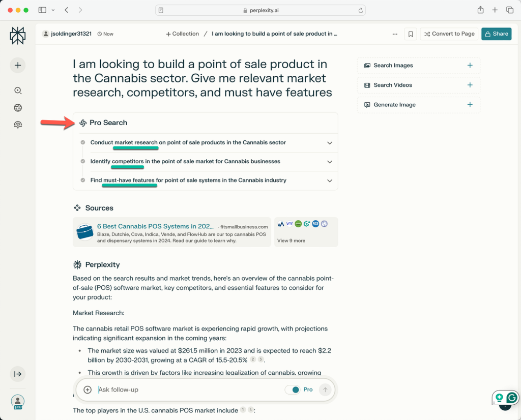The image size is (521, 420).
Task: Open the Spaces globe icon in the sidebar
Action: pos(18,108)
